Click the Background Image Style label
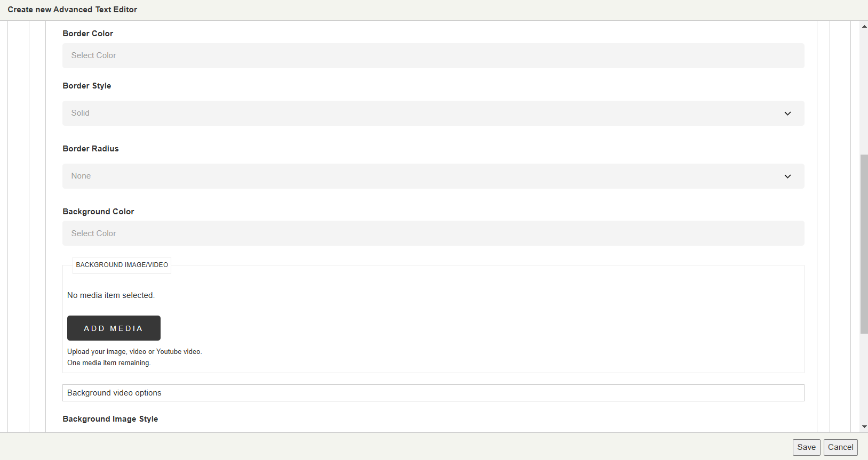This screenshot has height=460, width=868. (110, 419)
